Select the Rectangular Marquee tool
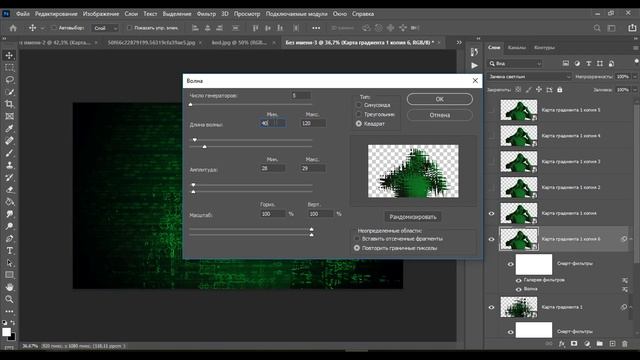 9,67
